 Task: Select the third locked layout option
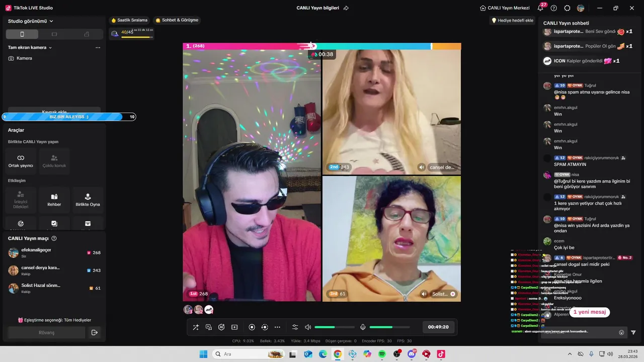pos(87,34)
